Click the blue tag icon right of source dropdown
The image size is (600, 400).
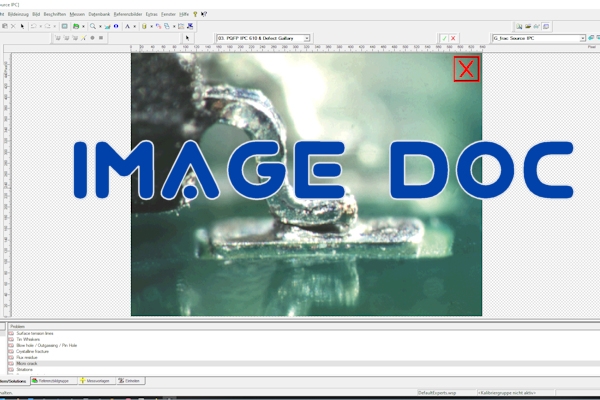coord(591,38)
